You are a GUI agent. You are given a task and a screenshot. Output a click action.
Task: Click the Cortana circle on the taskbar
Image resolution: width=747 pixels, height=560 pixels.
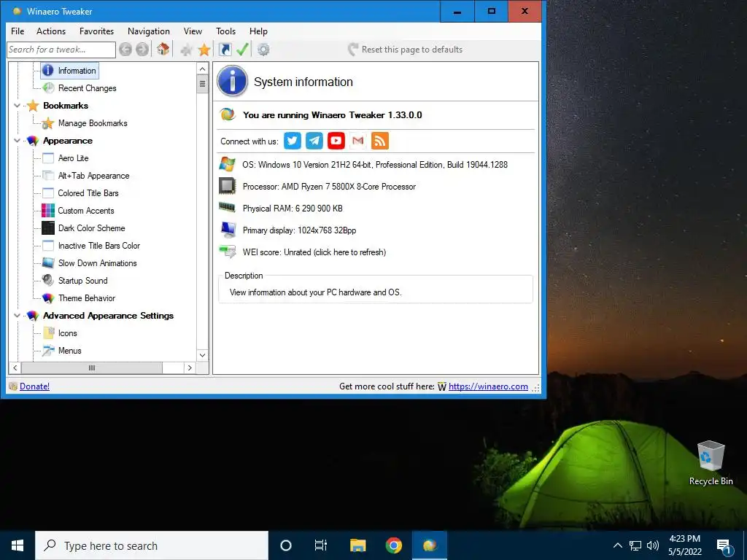point(286,545)
